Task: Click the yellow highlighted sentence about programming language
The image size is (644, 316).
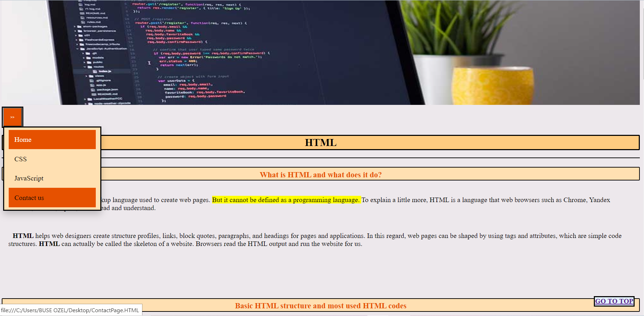Action: pos(286,200)
